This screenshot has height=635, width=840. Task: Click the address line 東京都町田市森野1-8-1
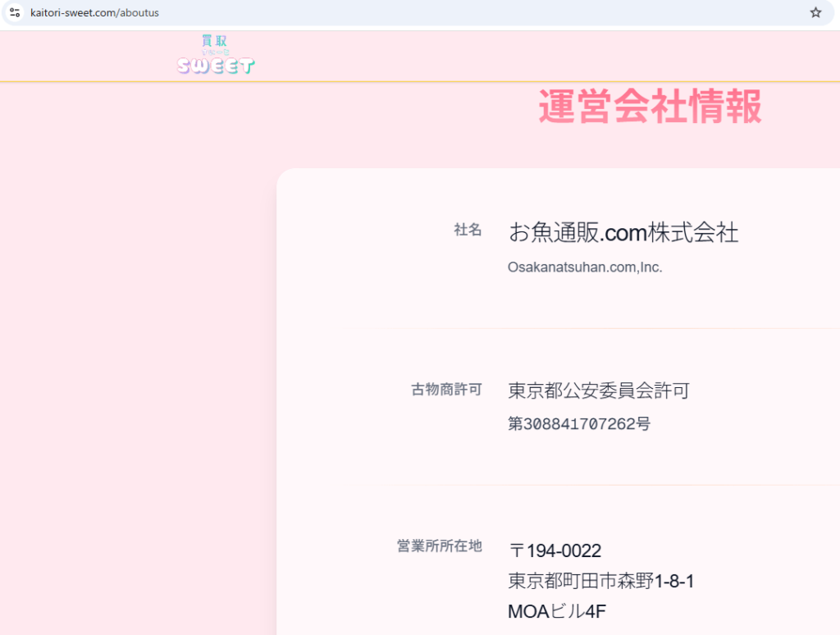coord(601,582)
